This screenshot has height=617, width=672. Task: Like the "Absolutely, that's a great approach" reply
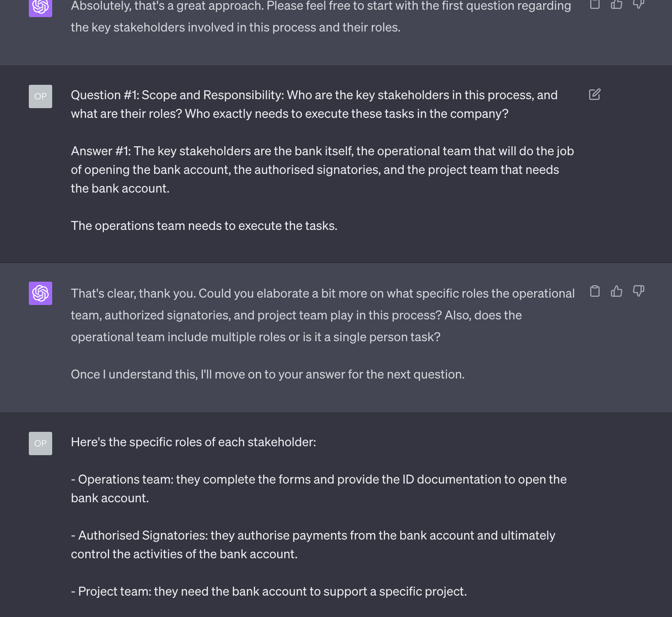[x=616, y=4]
